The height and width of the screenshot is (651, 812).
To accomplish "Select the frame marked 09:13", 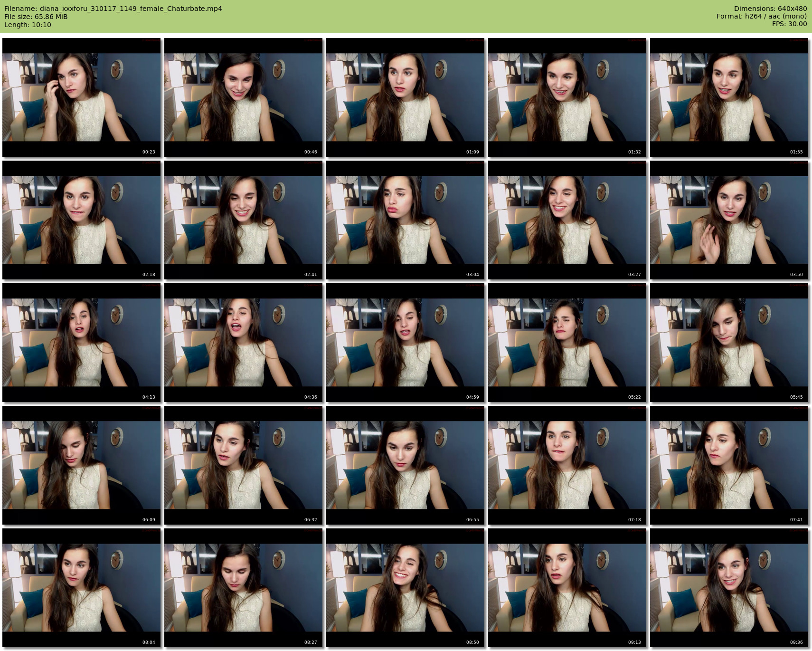I will tap(567, 588).
